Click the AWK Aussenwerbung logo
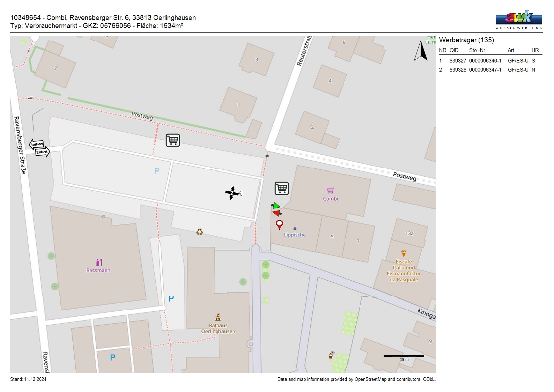 519,20
